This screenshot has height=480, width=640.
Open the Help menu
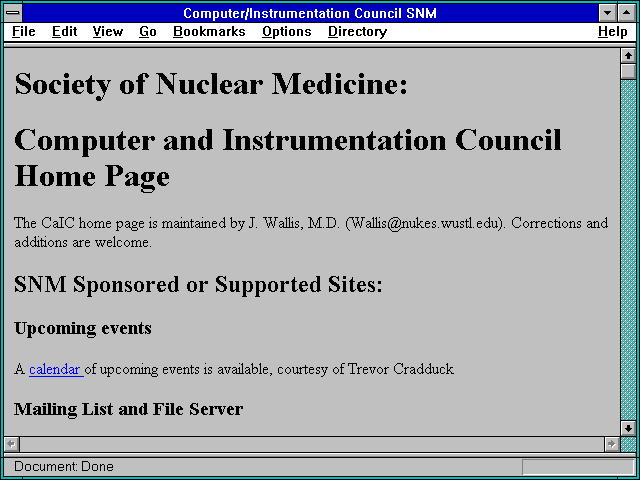tap(613, 32)
